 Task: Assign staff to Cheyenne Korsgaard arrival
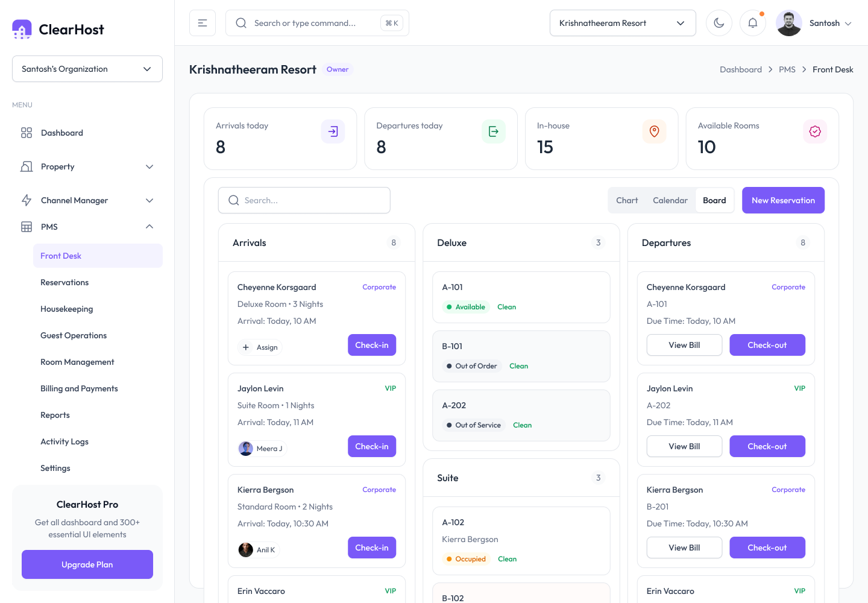click(x=260, y=347)
